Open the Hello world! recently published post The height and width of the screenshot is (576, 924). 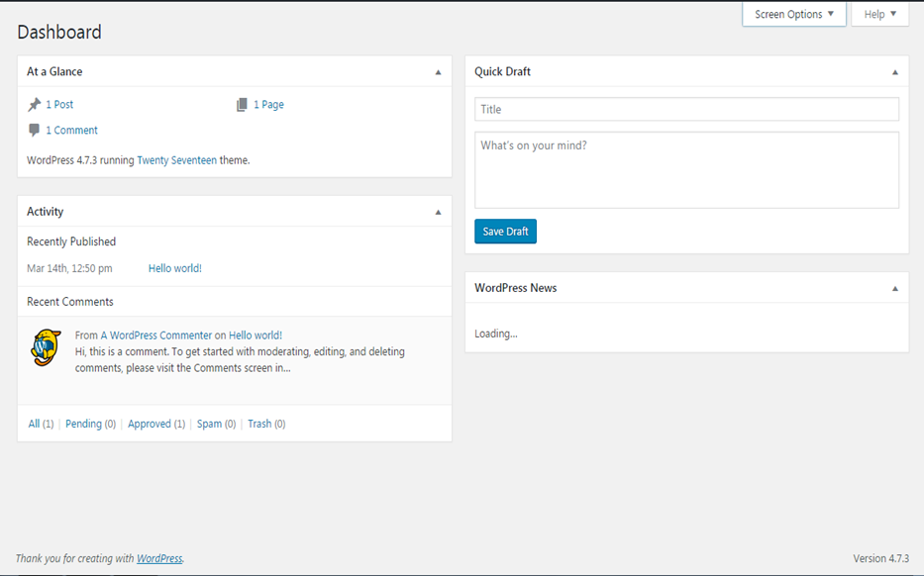pos(175,268)
